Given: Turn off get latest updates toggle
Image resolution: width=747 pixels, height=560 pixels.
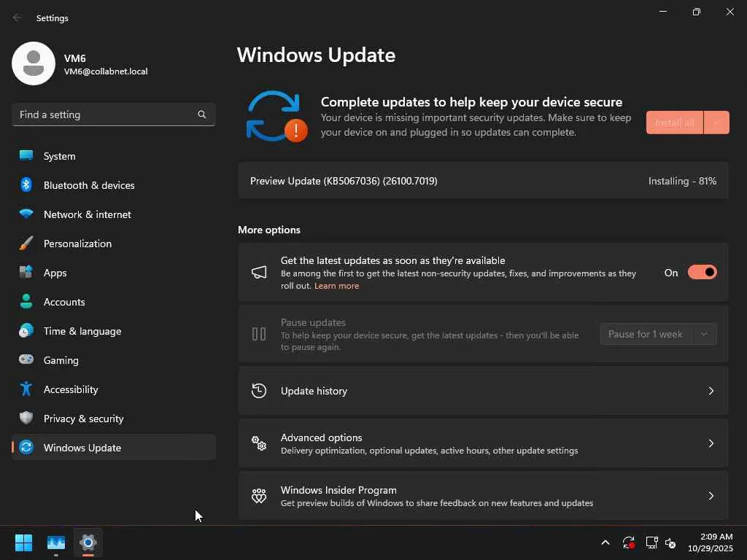Looking at the screenshot, I should (x=703, y=273).
